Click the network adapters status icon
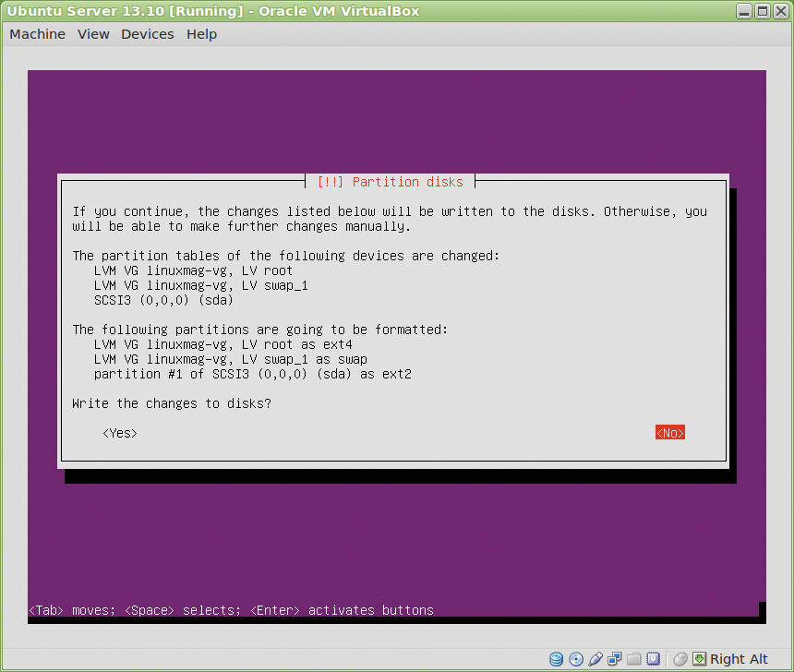Viewport: 794px width, 672px height. click(615, 659)
